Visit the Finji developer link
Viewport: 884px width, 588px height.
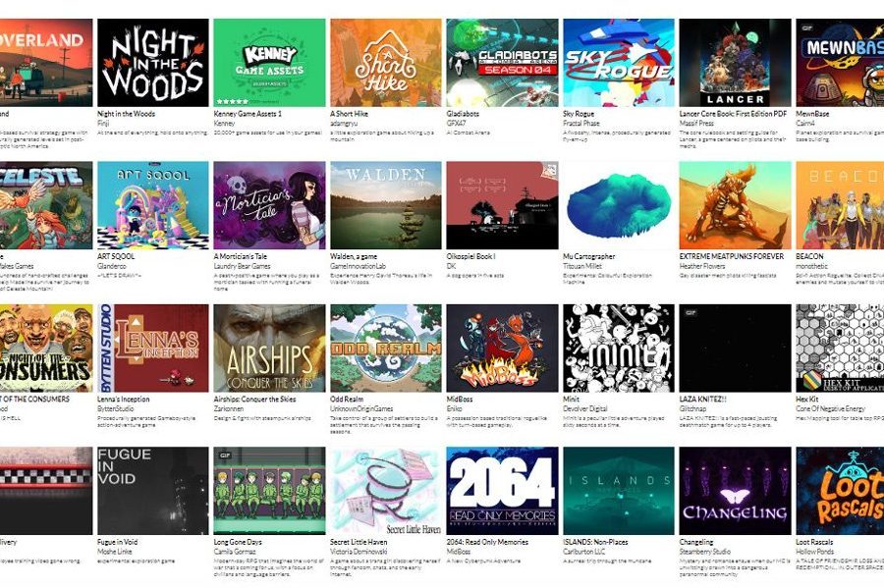coord(103,123)
